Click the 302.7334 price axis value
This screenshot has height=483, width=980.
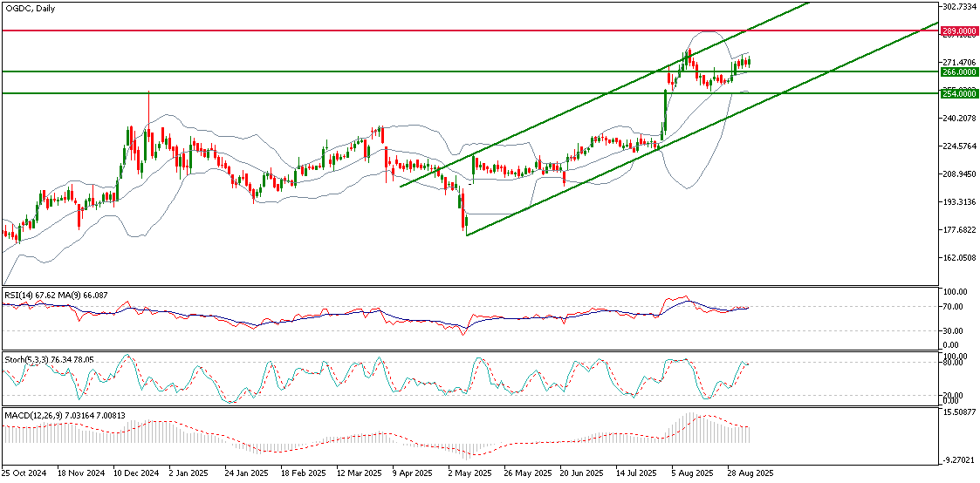(959, 6)
